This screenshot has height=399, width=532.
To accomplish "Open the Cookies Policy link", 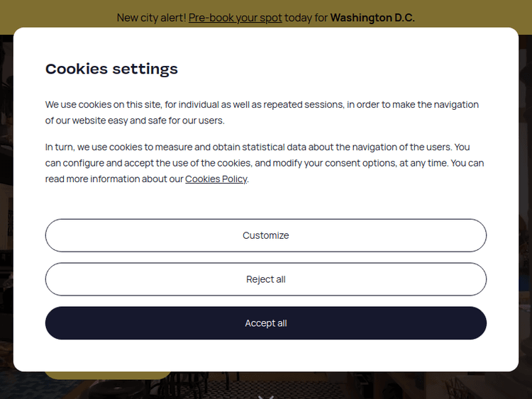I will click(216, 179).
